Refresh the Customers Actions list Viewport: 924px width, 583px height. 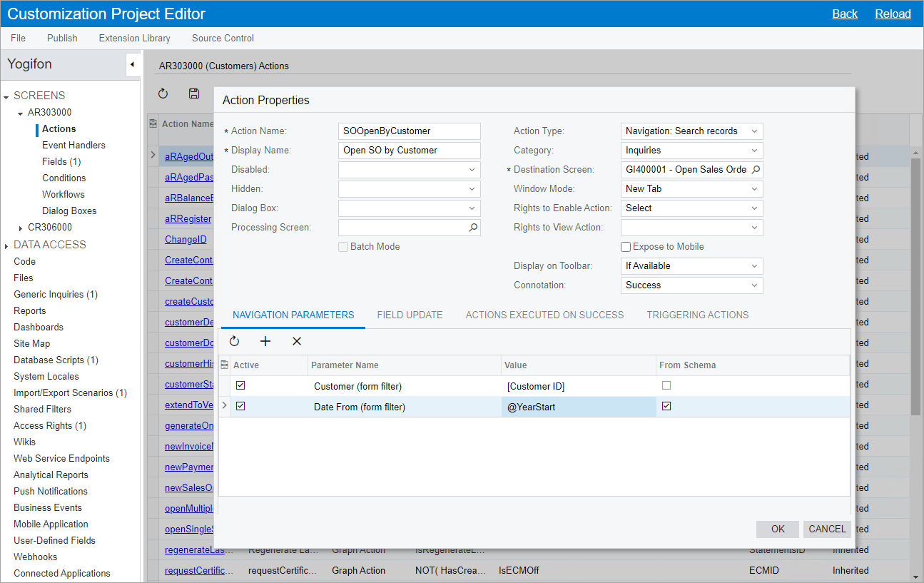point(163,93)
